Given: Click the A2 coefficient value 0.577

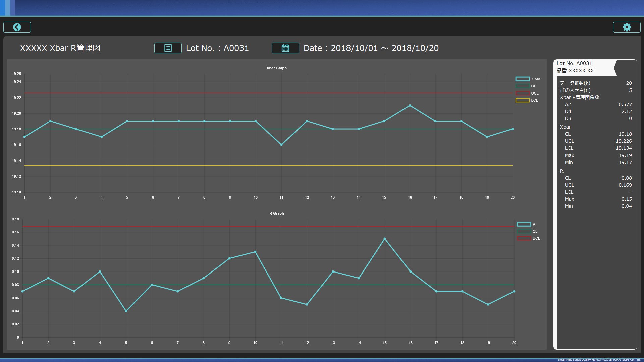Looking at the screenshot, I should [x=625, y=104].
